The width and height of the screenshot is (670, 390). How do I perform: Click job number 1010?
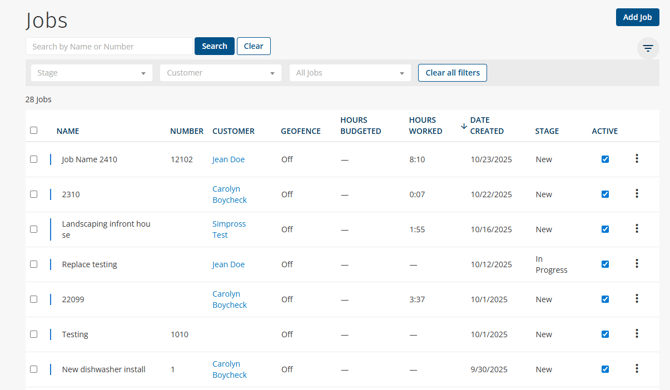179,334
